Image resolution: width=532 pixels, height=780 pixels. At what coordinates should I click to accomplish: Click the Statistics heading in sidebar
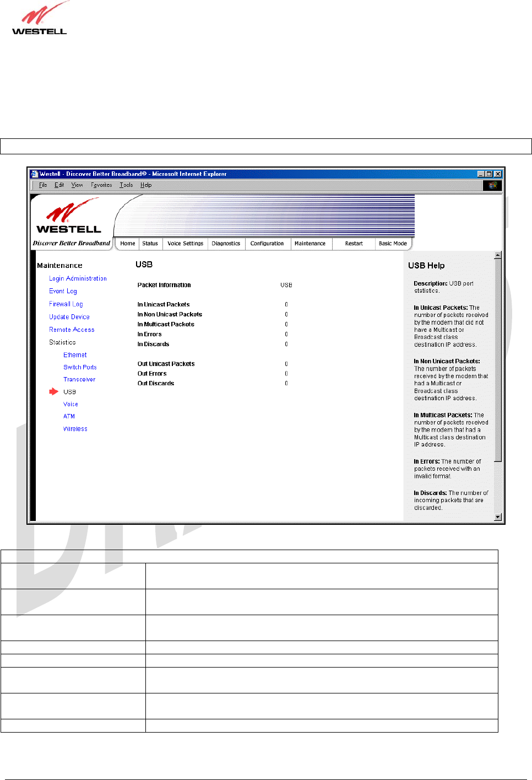[62, 342]
